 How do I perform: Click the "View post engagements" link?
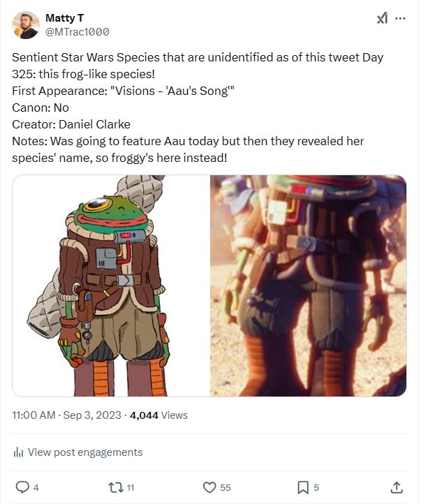[x=84, y=452]
